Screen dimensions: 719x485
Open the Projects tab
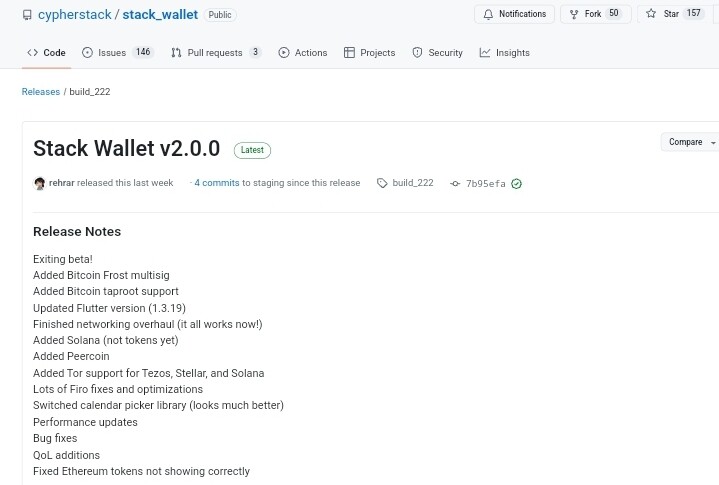click(370, 53)
